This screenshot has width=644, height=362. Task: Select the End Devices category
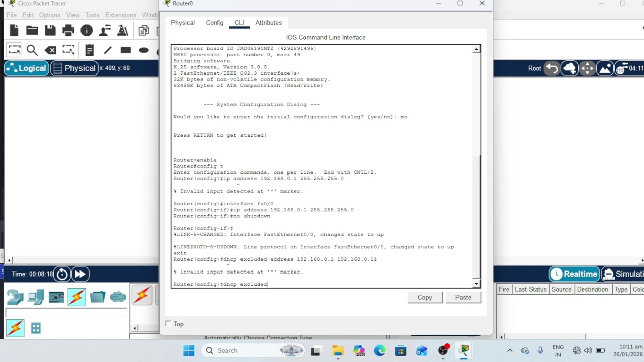(36, 297)
